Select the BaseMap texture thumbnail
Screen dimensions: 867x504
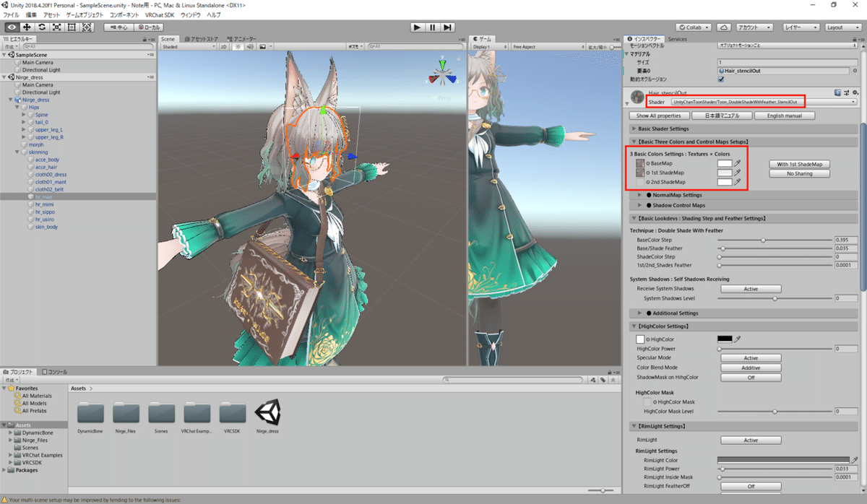640,163
